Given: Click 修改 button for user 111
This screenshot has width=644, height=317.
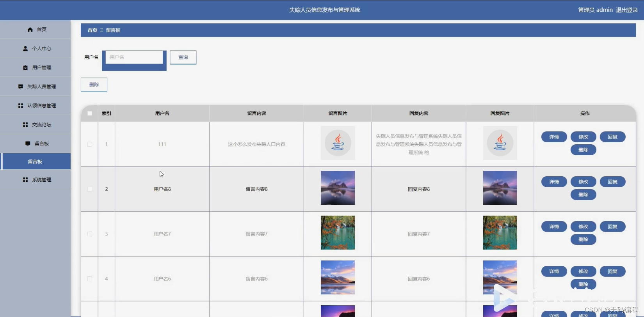Looking at the screenshot, I should 584,137.
